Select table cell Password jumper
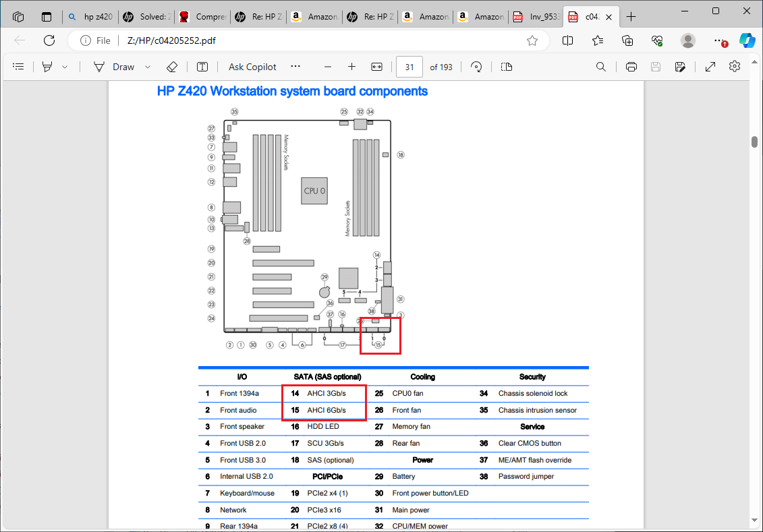Viewport: 763px width, 532px height. coord(526,476)
